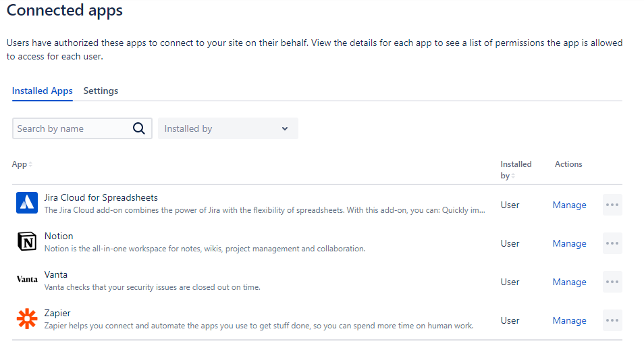Click the Jira Cloud for Spreadsheets app icon
The image size is (644, 348).
click(27, 203)
